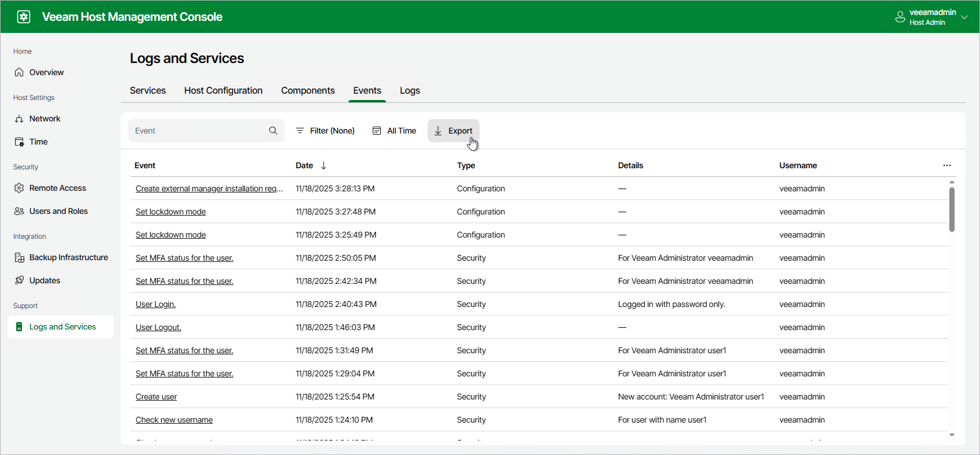Click the scrollbar down arrow

952,435
